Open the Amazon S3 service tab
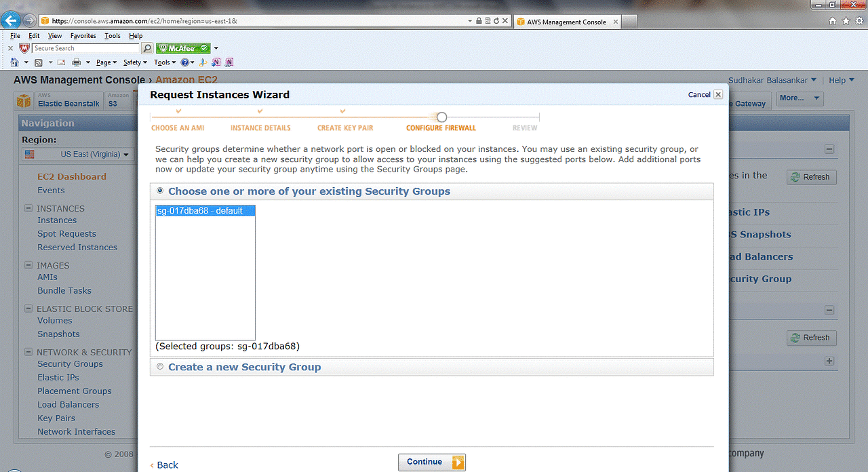This screenshot has width=868, height=472. [118, 100]
